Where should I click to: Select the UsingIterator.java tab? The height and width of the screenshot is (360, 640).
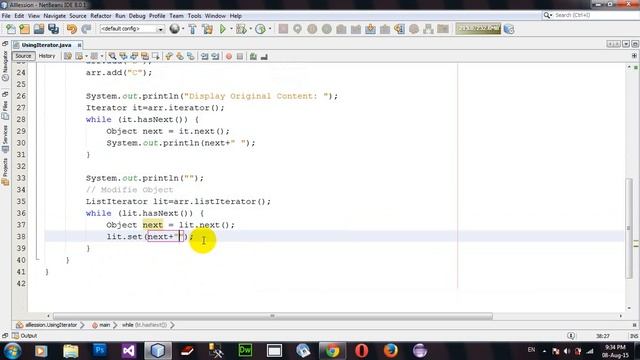(x=46, y=45)
